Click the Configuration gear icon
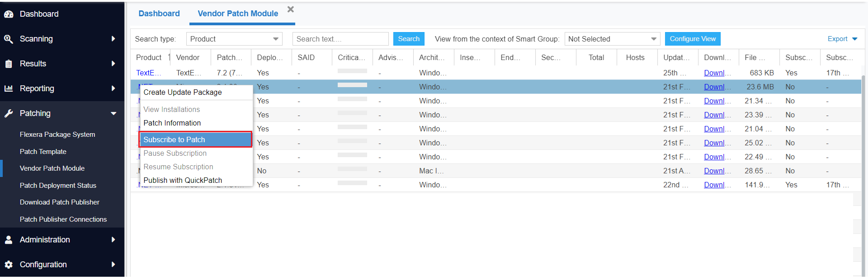The image size is (868, 279). pos(9,265)
